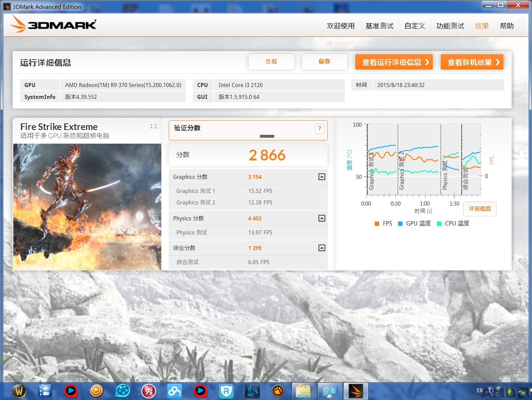Screen dimensions: 532x400
Task: Click the EN language indicator in tray
Action: 479,390
